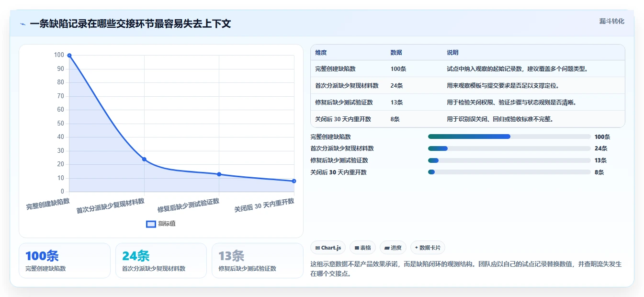The image size is (644, 297).
Task: Click the 13条 table cell
Action: coord(396,103)
